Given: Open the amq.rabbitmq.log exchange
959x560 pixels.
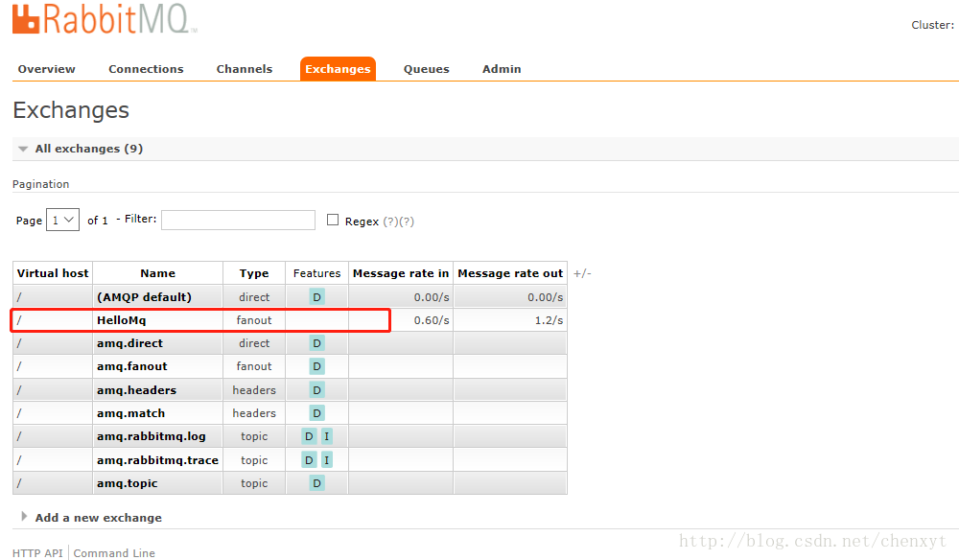Looking at the screenshot, I should [152, 436].
